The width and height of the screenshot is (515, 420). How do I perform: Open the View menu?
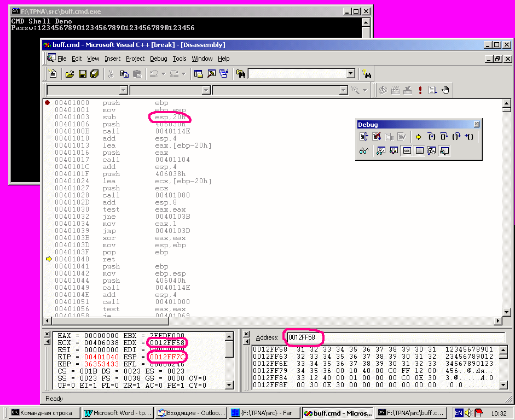tap(93, 59)
